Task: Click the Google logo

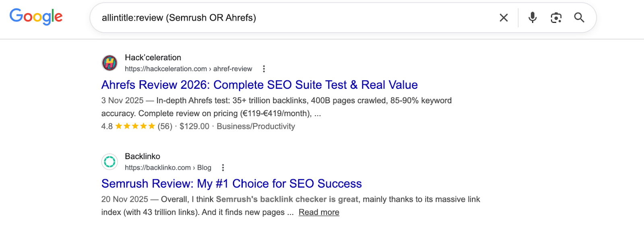Action: (x=36, y=16)
